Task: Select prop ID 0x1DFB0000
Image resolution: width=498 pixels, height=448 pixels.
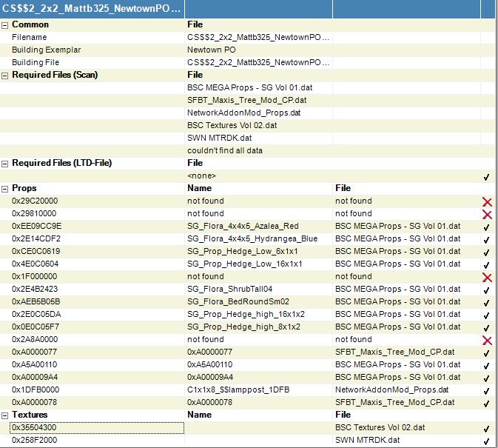Action: tap(36, 390)
